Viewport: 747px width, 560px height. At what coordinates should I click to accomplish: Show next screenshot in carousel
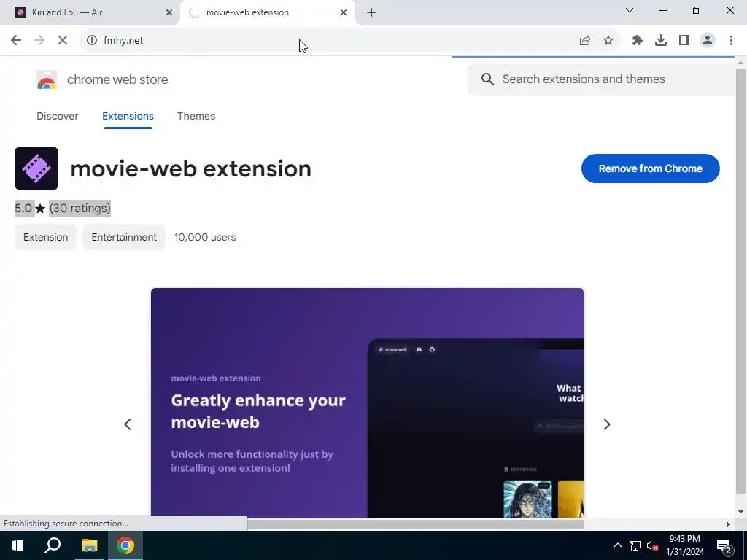(x=606, y=424)
